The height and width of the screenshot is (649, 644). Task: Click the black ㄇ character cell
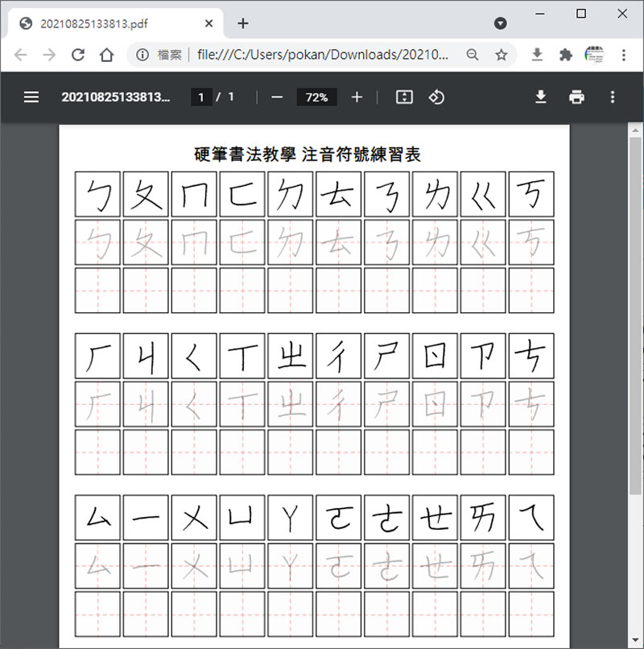click(x=194, y=194)
